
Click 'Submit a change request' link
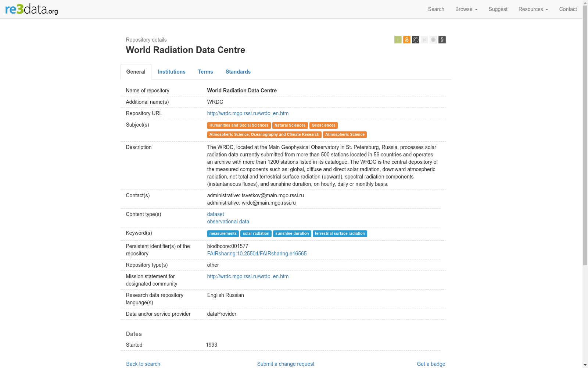(x=286, y=364)
